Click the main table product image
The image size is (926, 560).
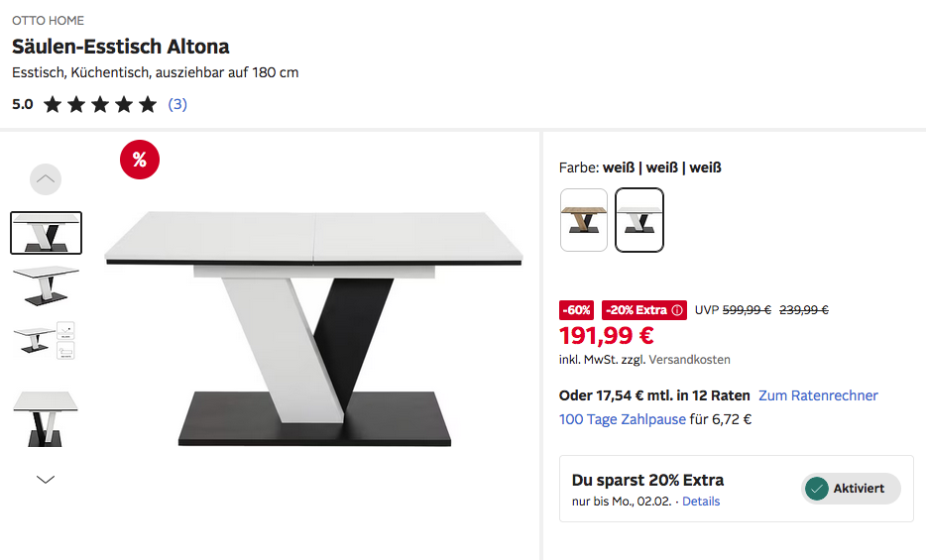[x=313, y=327]
